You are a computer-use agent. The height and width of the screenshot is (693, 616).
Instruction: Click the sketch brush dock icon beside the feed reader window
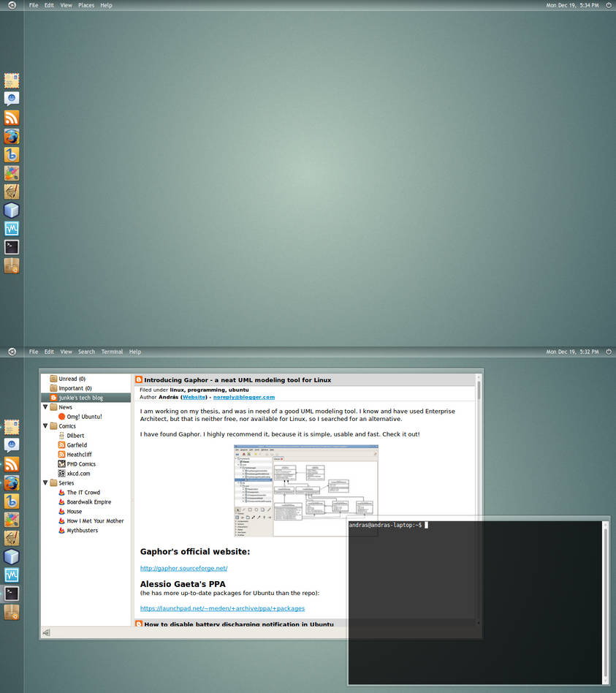12,538
